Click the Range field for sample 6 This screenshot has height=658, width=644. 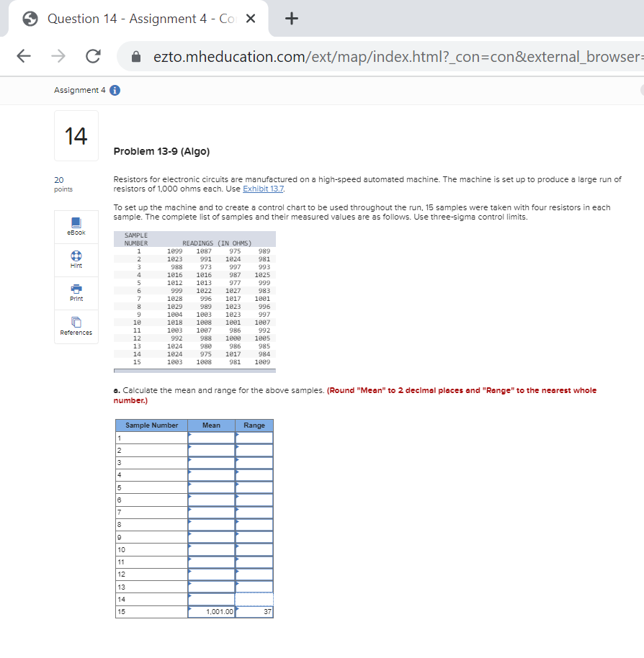(x=254, y=500)
